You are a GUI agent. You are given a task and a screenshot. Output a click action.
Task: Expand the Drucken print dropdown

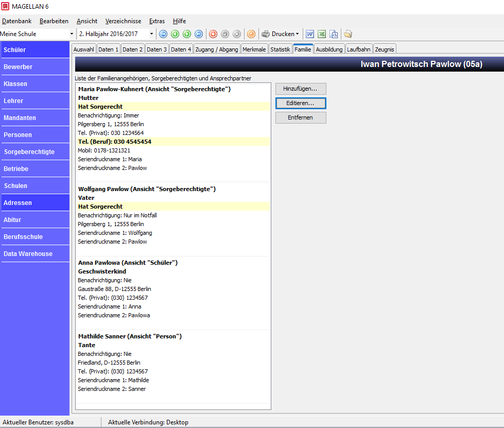[x=297, y=34]
